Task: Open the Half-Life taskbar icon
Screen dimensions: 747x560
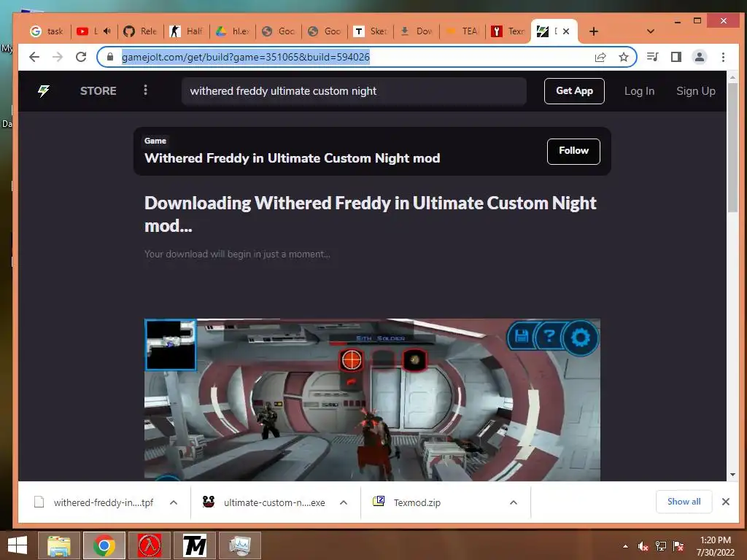Action: [x=150, y=545]
